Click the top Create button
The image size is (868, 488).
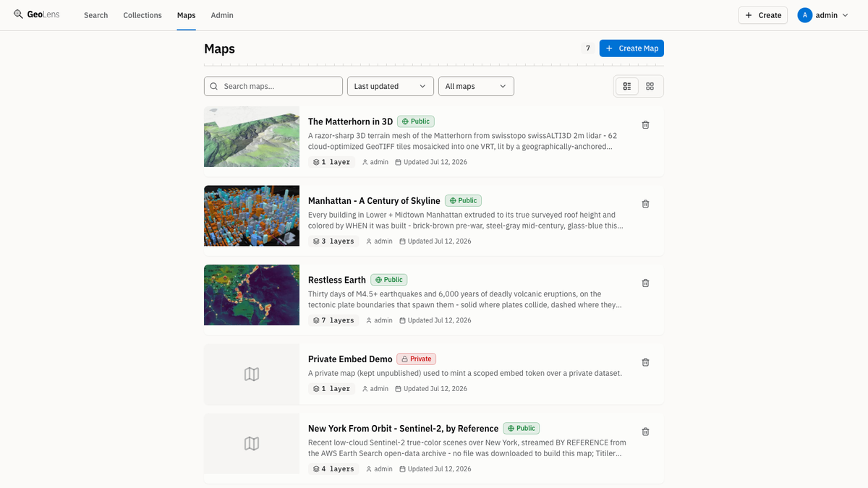point(762,15)
